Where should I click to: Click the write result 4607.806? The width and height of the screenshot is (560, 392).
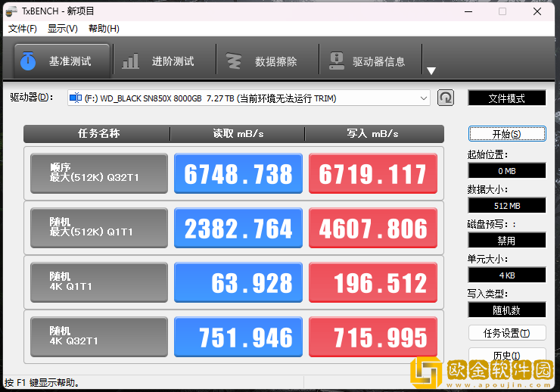[373, 228]
